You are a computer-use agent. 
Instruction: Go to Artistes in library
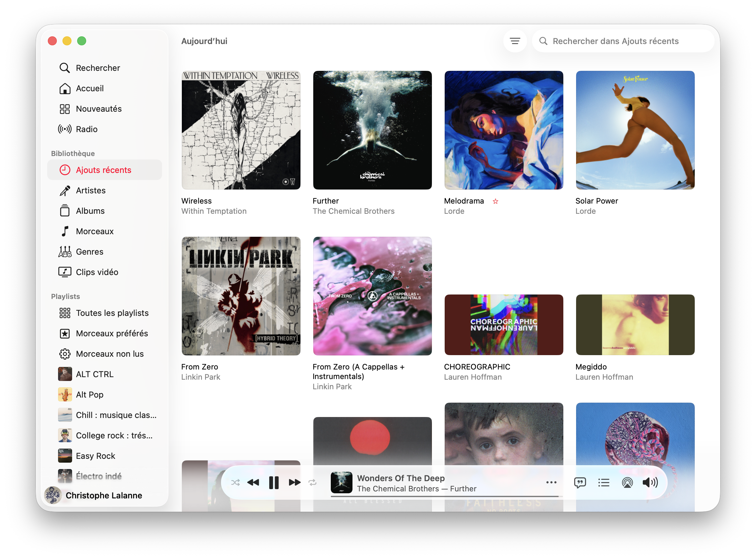(x=91, y=190)
